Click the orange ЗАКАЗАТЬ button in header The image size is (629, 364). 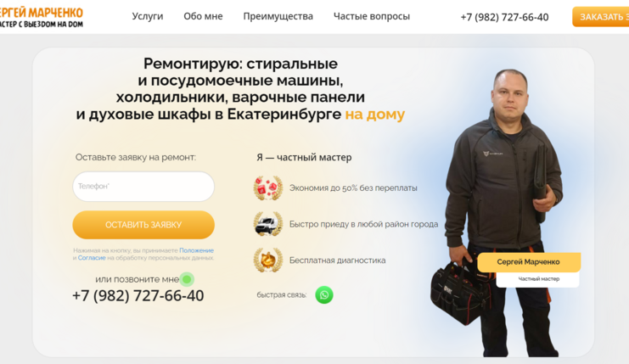(600, 17)
